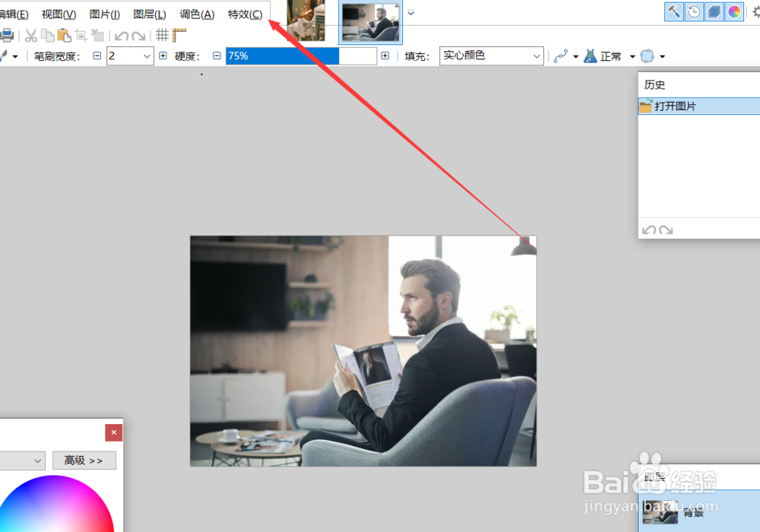
Task: Open settings via the gear icon
Action: click(x=756, y=11)
